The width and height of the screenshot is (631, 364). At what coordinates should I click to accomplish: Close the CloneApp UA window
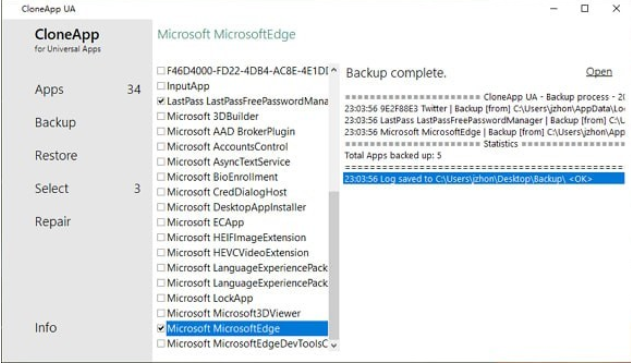click(616, 8)
